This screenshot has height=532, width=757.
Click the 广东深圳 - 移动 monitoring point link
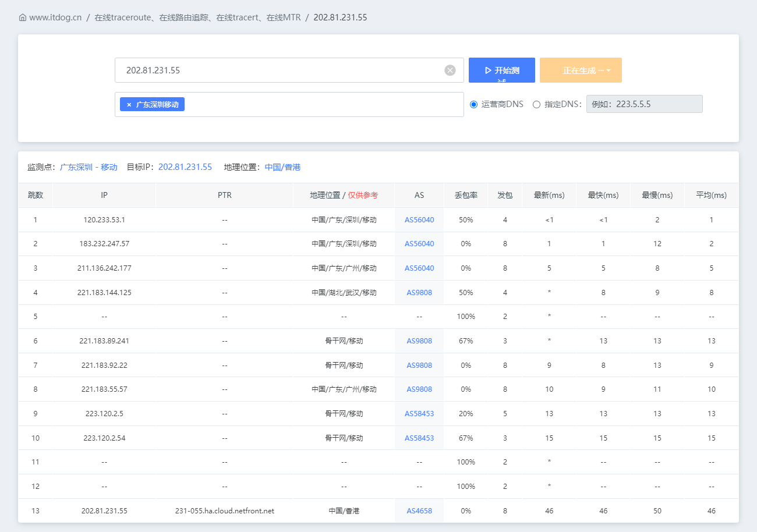coord(89,167)
